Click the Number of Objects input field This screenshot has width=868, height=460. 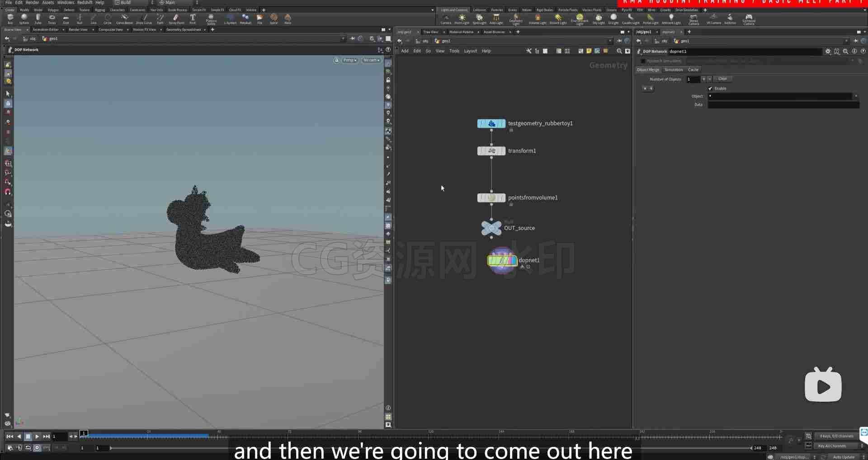coord(693,79)
